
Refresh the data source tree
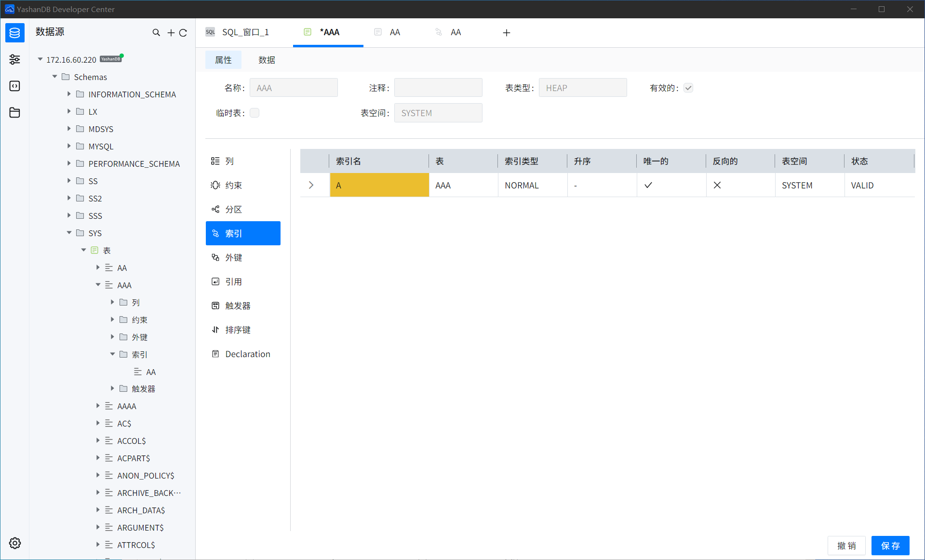[x=183, y=33]
